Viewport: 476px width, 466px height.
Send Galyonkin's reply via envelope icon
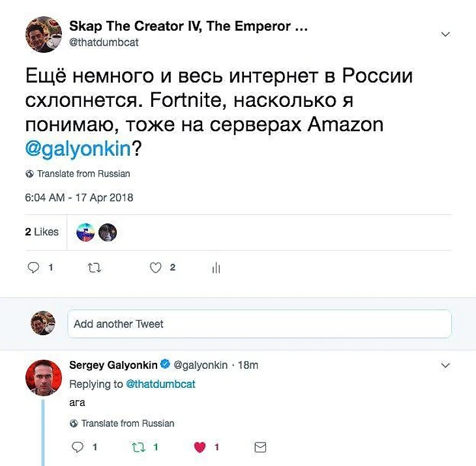tap(260, 447)
